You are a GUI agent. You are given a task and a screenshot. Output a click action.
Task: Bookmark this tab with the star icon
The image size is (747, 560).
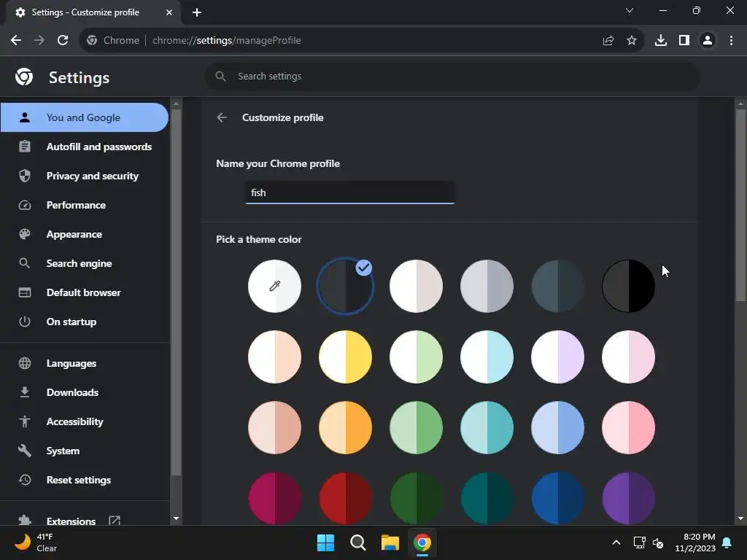[x=632, y=41]
